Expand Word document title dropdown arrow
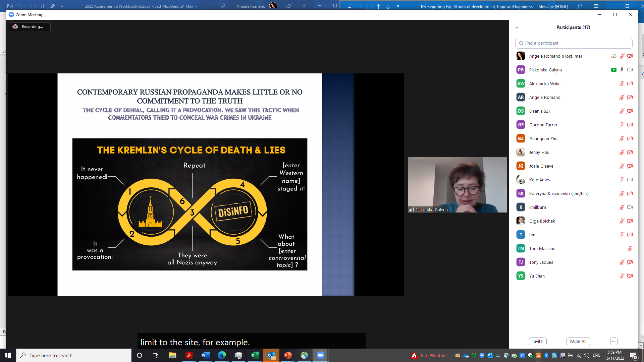The height and width of the screenshot is (362, 644). tap(196, 6)
